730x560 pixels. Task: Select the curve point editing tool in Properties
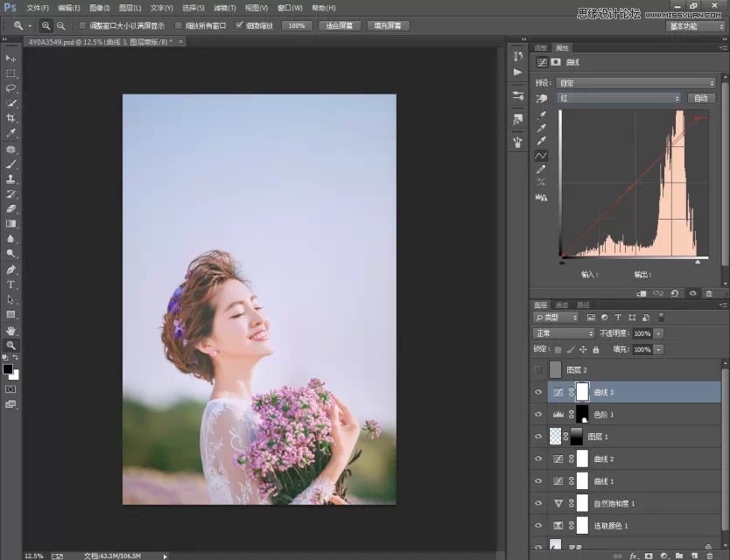coord(541,156)
